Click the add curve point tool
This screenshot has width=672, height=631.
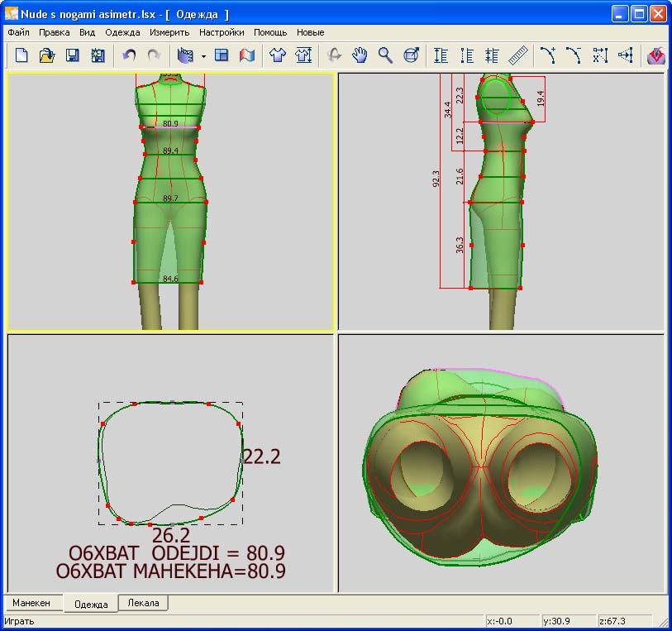click(548, 55)
